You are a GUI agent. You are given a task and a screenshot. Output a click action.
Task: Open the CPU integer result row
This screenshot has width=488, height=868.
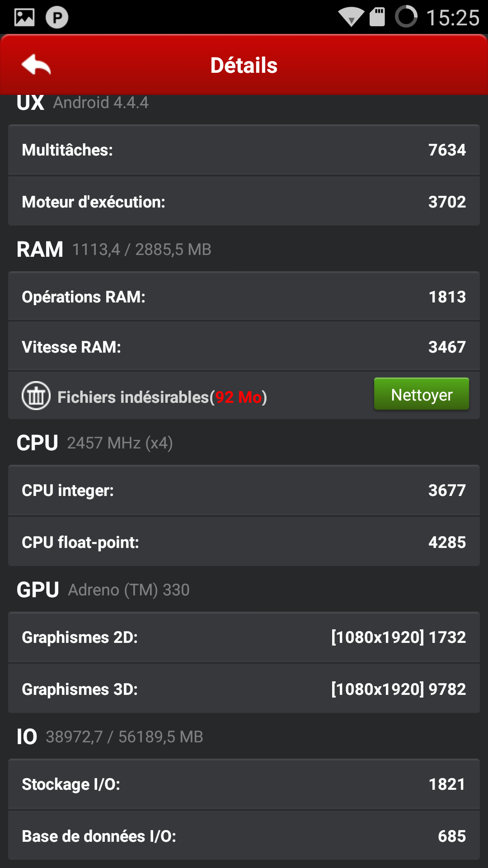pos(244,490)
